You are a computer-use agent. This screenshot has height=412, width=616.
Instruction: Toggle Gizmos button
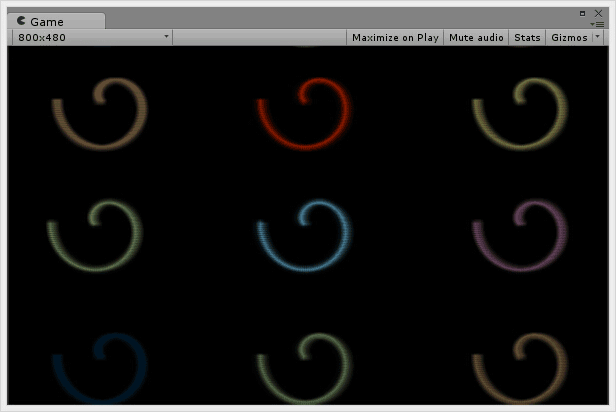(569, 38)
